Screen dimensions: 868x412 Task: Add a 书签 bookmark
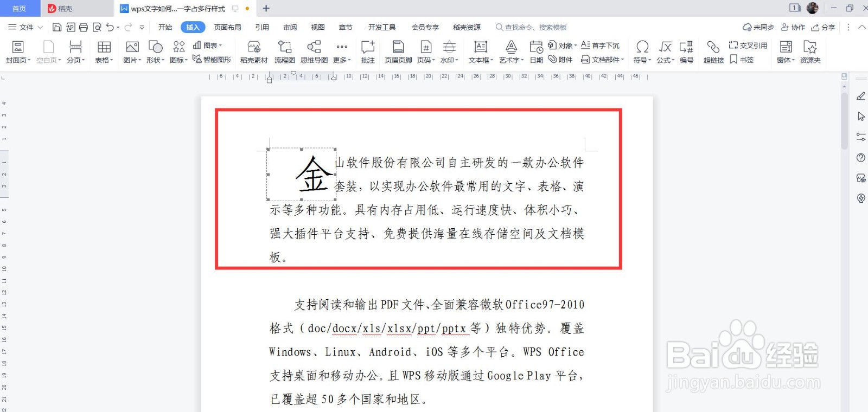(742, 60)
